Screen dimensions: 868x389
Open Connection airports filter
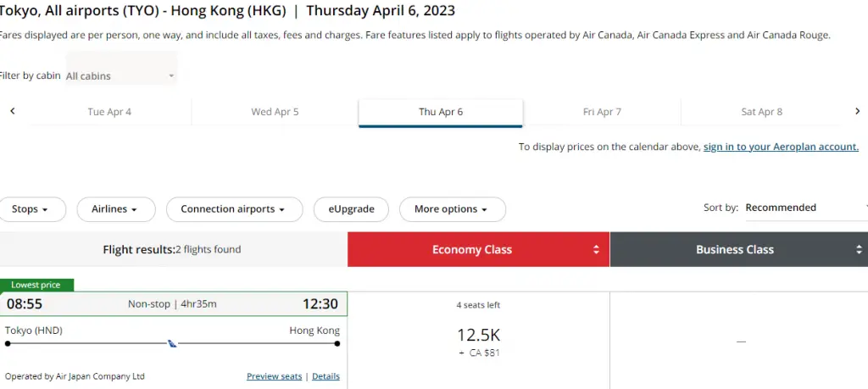(x=234, y=209)
